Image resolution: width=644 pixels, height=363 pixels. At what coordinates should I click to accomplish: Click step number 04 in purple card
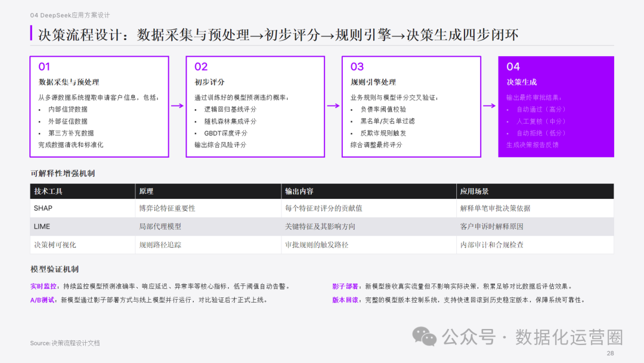[x=513, y=67]
